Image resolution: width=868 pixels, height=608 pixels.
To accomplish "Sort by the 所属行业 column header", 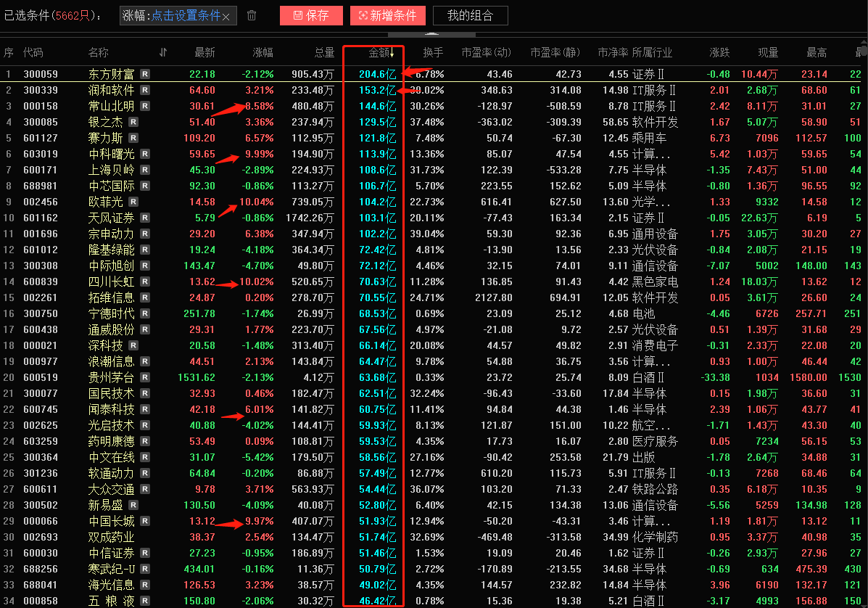I will (x=652, y=53).
